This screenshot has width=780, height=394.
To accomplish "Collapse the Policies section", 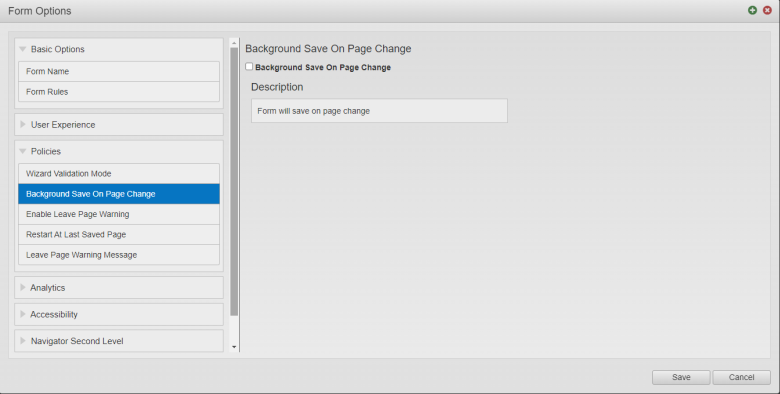I will [119, 151].
